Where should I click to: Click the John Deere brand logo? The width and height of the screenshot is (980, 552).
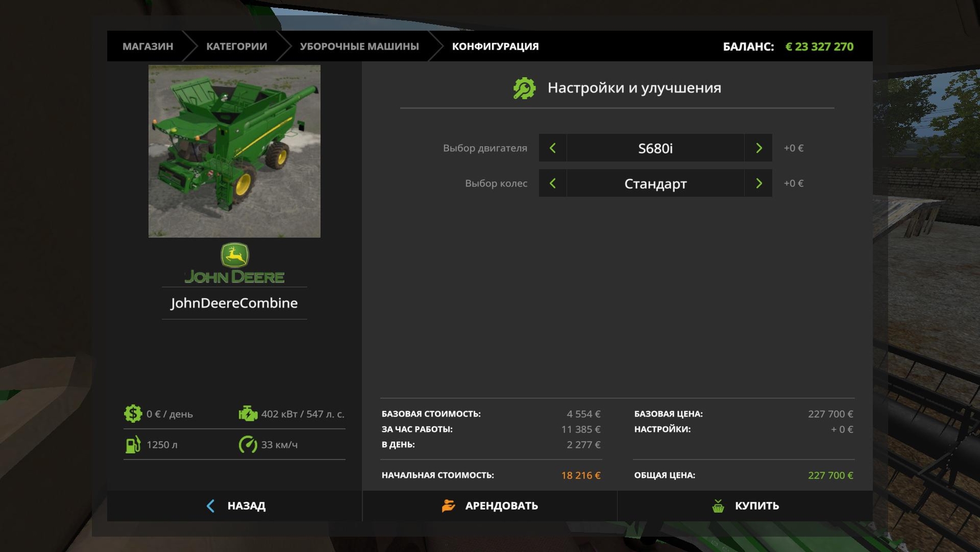[234, 263]
